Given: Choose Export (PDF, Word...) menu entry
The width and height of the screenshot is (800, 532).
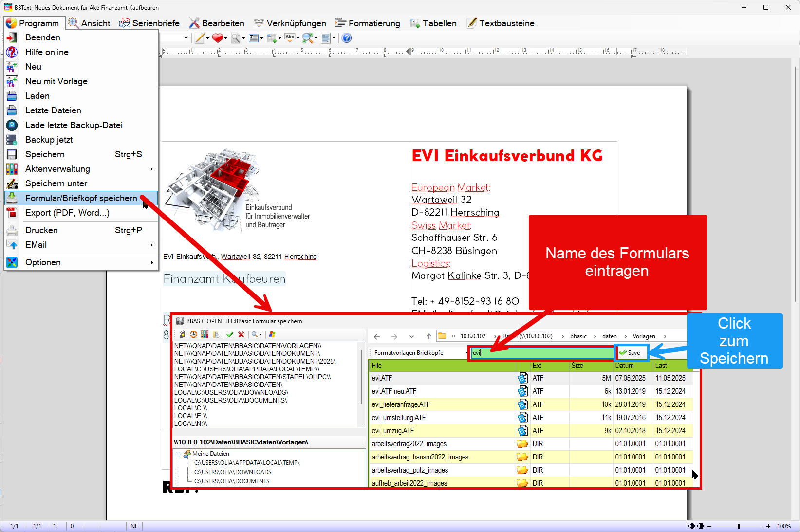Looking at the screenshot, I should tap(81, 213).
